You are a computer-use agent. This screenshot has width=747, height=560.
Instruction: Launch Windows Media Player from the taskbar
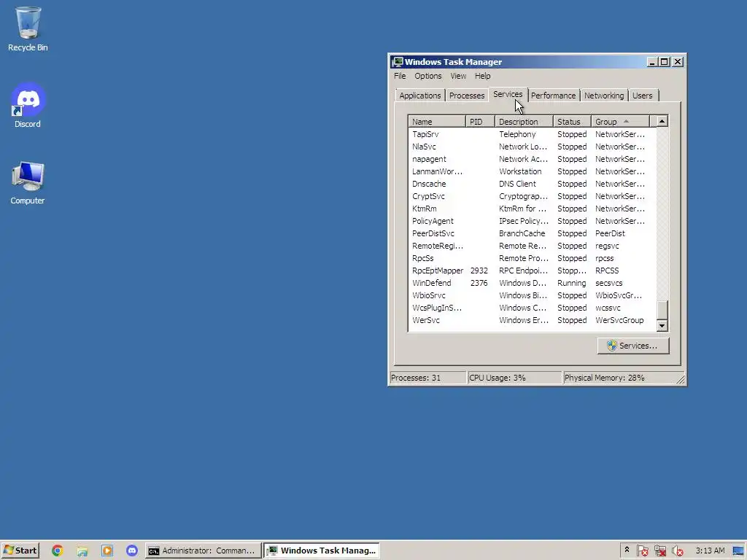[x=107, y=551]
